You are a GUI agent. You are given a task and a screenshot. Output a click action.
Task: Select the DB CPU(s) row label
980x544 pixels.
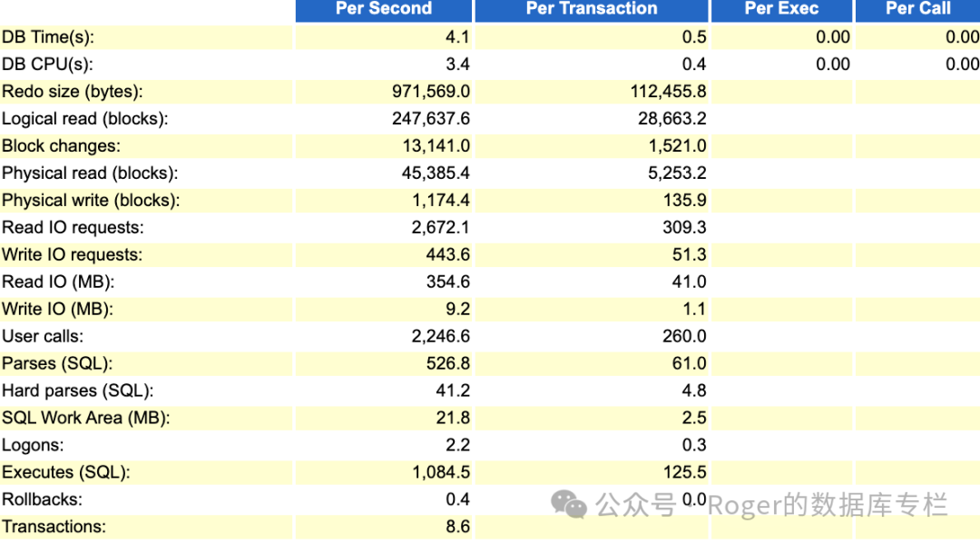(x=47, y=64)
